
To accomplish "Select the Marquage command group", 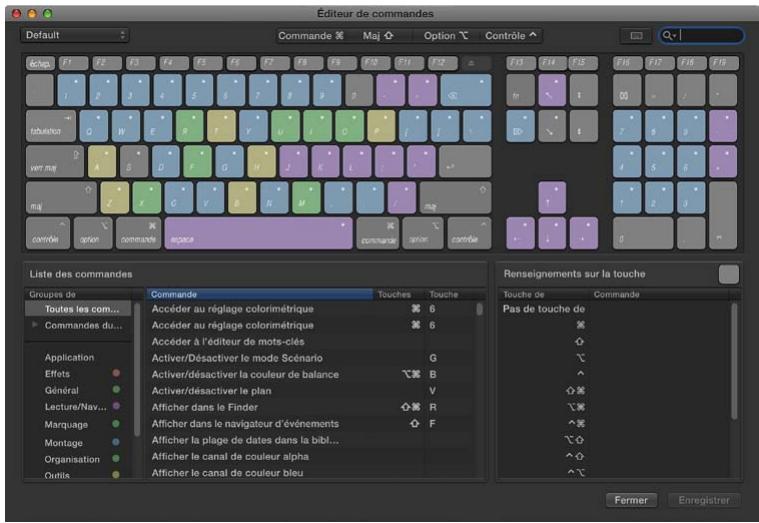I will point(66,425).
